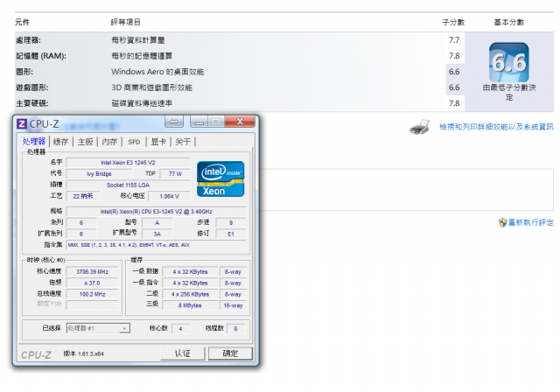Select the 記憶體 (RAM) row
Viewport: 560px width, 392px height.
[x=239, y=56]
